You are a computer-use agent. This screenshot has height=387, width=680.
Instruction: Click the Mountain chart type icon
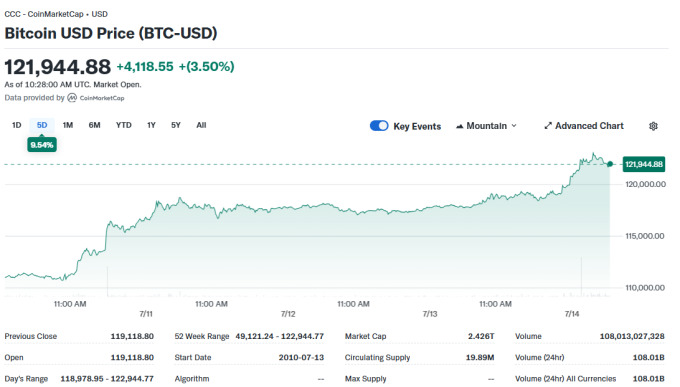pyautogui.click(x=460, y=126)
